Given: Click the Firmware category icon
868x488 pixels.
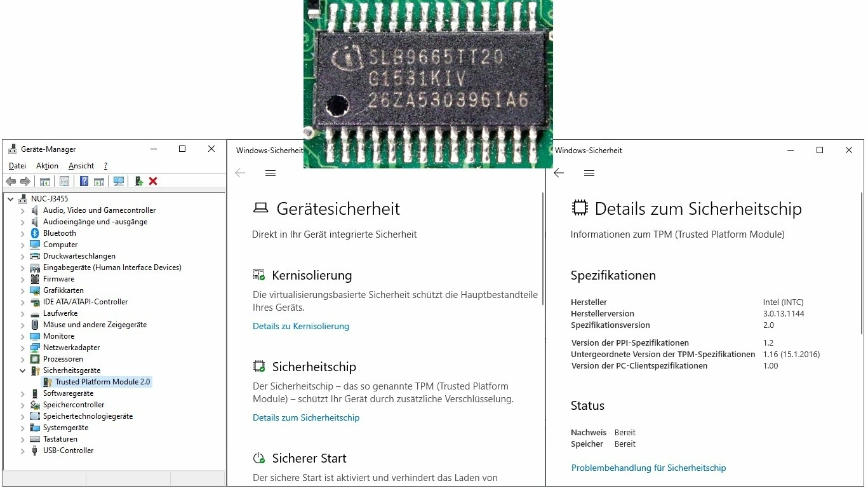Looking at the screenshot, I should [35, 279].
